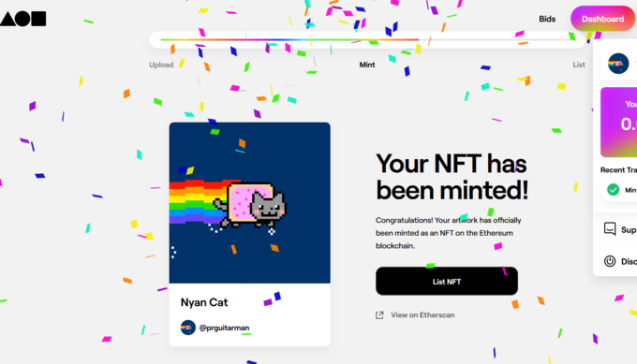Screen dimensions: 637x364
Task: Select the List step label
Action: (579, 65)
